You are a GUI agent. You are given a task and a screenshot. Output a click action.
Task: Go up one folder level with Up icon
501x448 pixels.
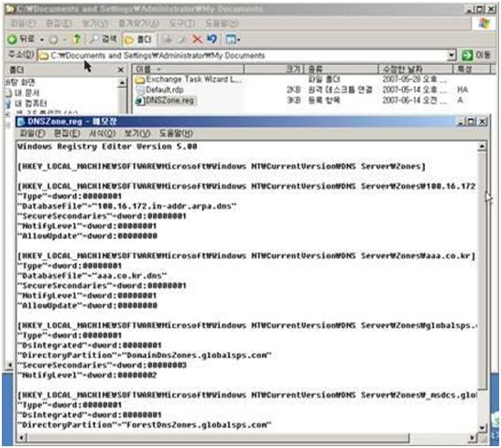(x=76, y=39)
